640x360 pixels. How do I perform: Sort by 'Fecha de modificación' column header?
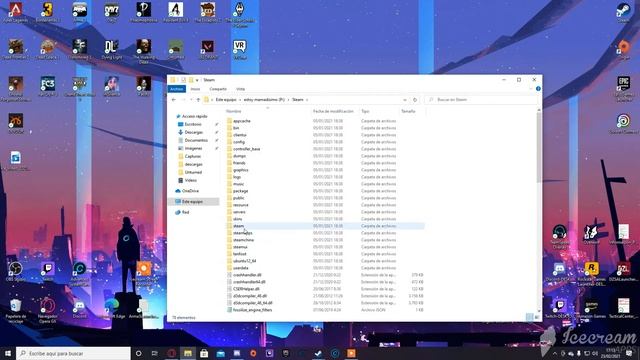click(333, 111)
